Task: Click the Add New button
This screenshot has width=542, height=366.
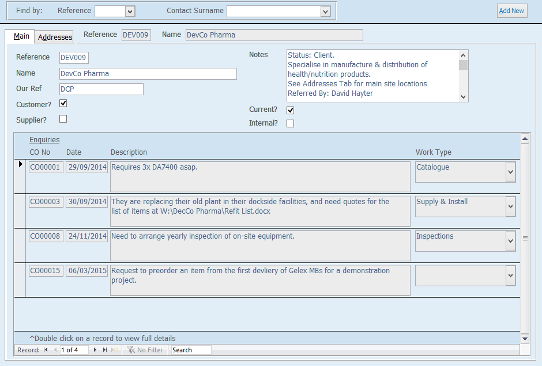Action: click(x=512, y=11)
